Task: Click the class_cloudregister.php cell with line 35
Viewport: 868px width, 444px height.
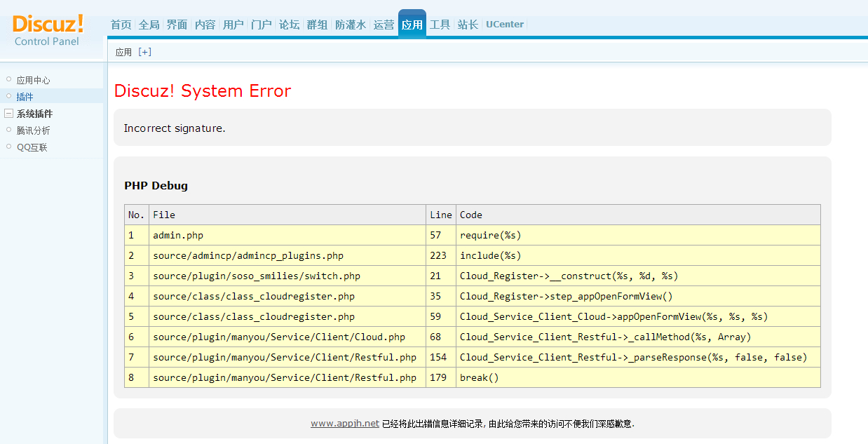Action: (287, 297)
